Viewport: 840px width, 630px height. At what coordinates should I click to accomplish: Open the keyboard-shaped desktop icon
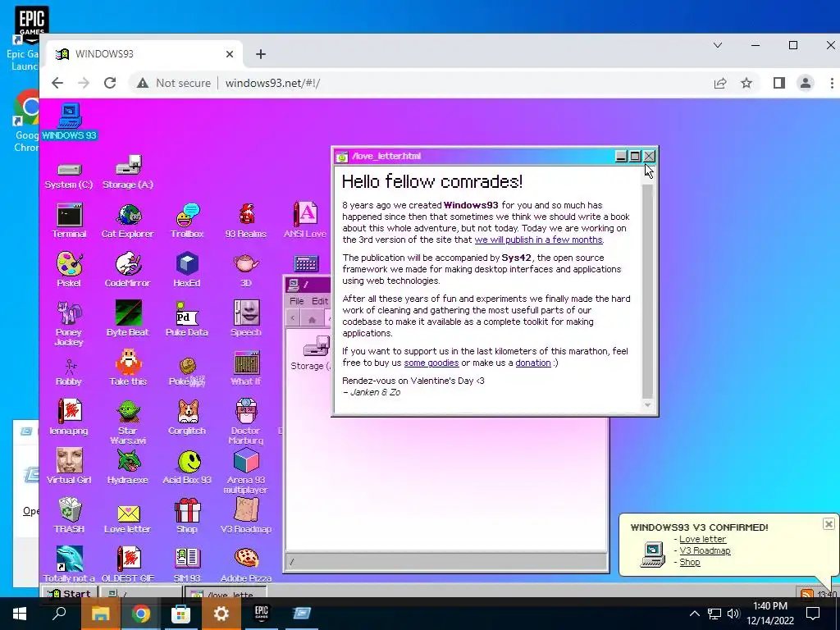click(x=307, y=263)
